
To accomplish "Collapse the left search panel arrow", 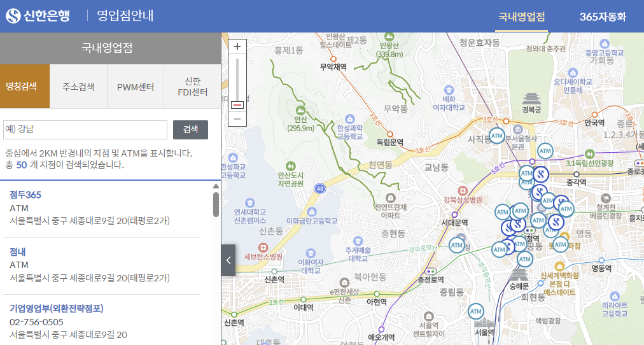I will pyautogui.click(x=228, y=260).
